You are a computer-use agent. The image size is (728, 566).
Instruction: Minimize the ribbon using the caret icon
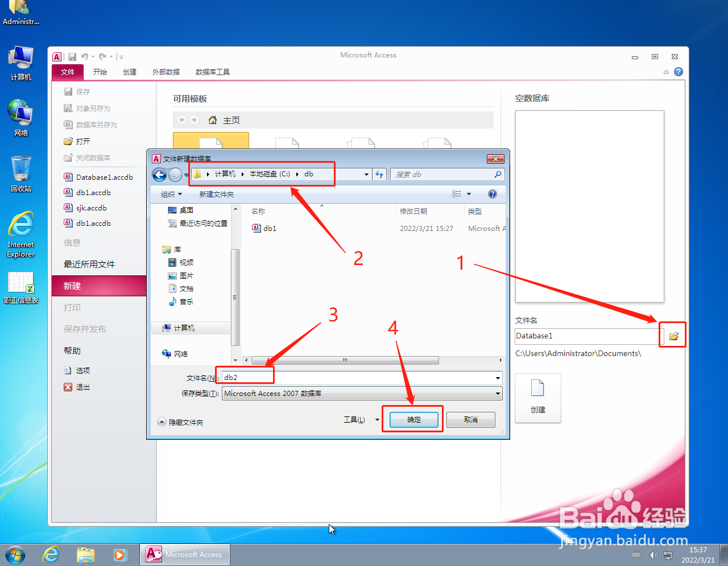666,72
